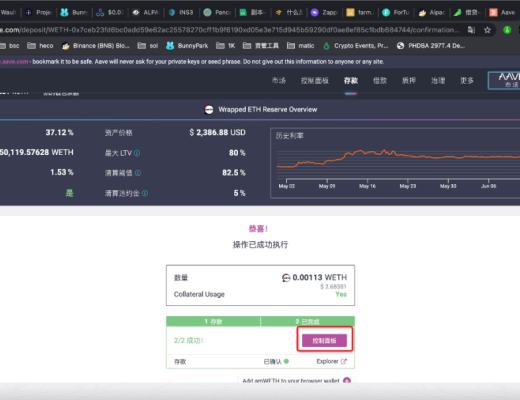Open 控制面板 in the top navigation bar

click(x=315, y=81)
